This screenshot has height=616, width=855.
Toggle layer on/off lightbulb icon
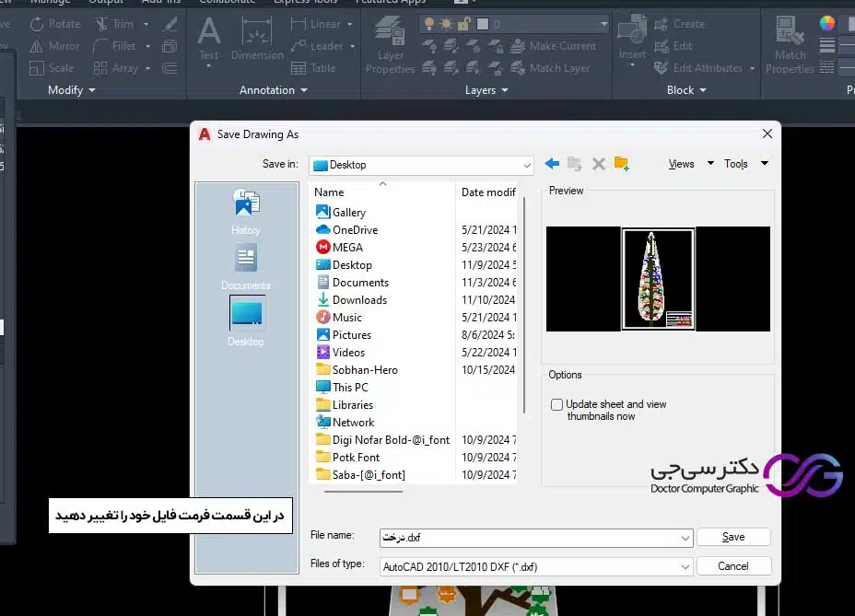(x=429, y=24)
